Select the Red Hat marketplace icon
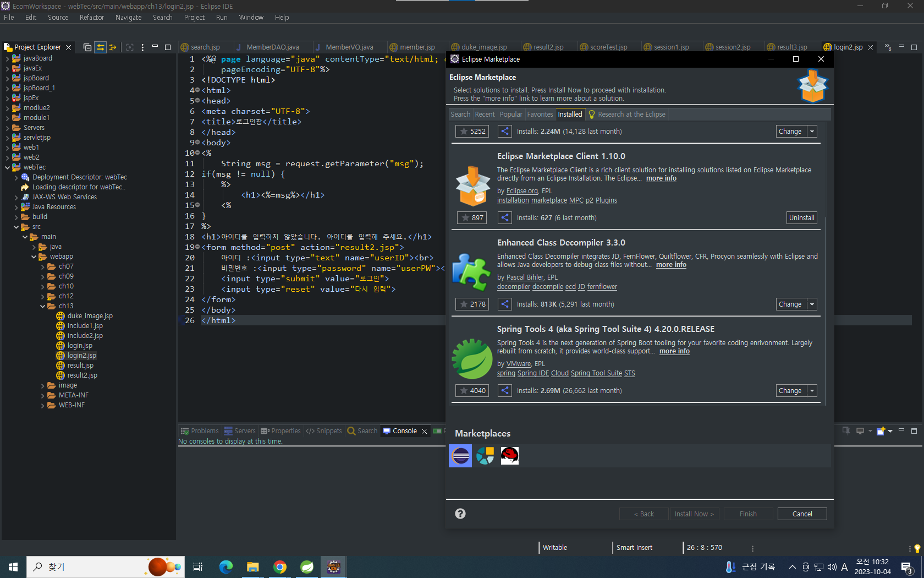 (510, 456)
